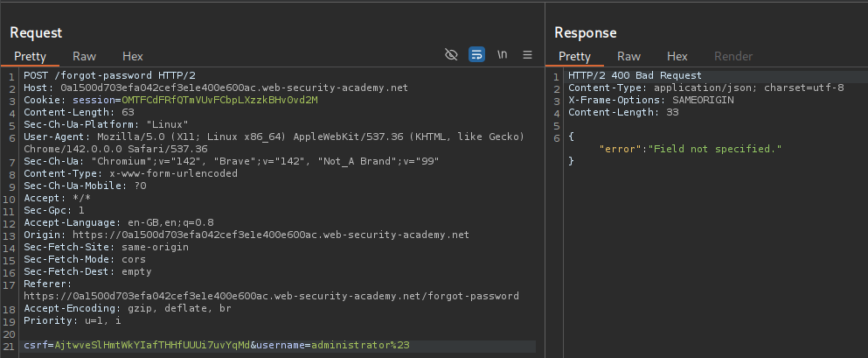868x358 pixels.
Task: Click the HTTP/2 400 Bad Request status line
Action: tap(635, 75)
